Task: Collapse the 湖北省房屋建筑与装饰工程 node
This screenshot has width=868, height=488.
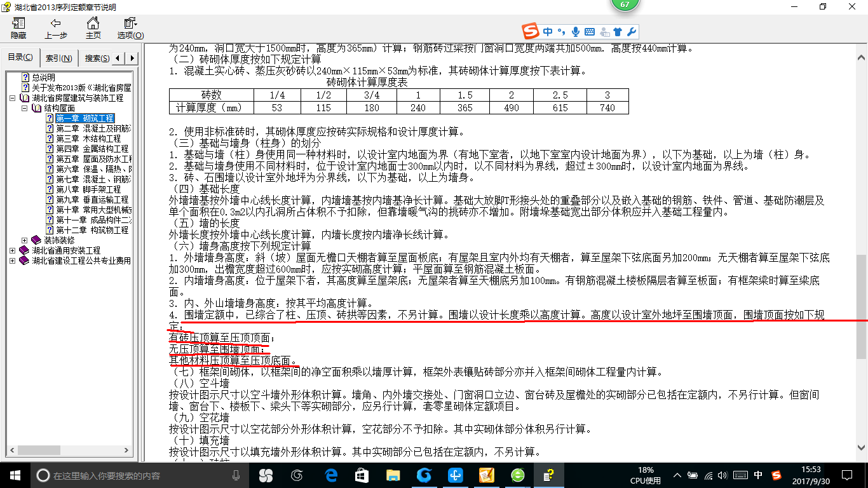Action: (13, 98)
